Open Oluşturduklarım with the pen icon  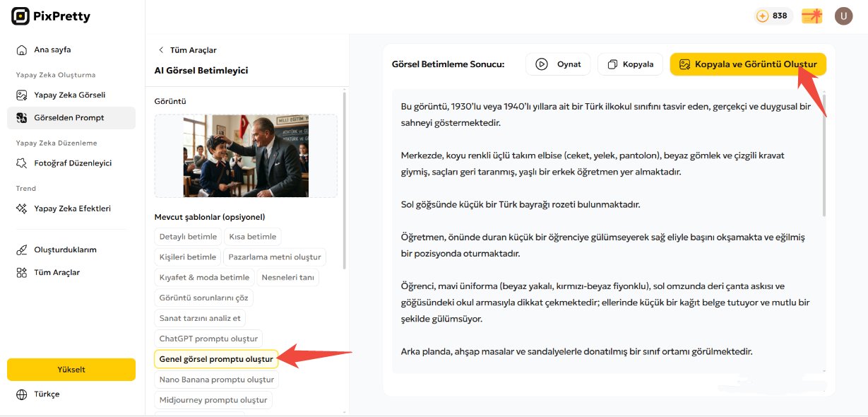tap(20, 249)
